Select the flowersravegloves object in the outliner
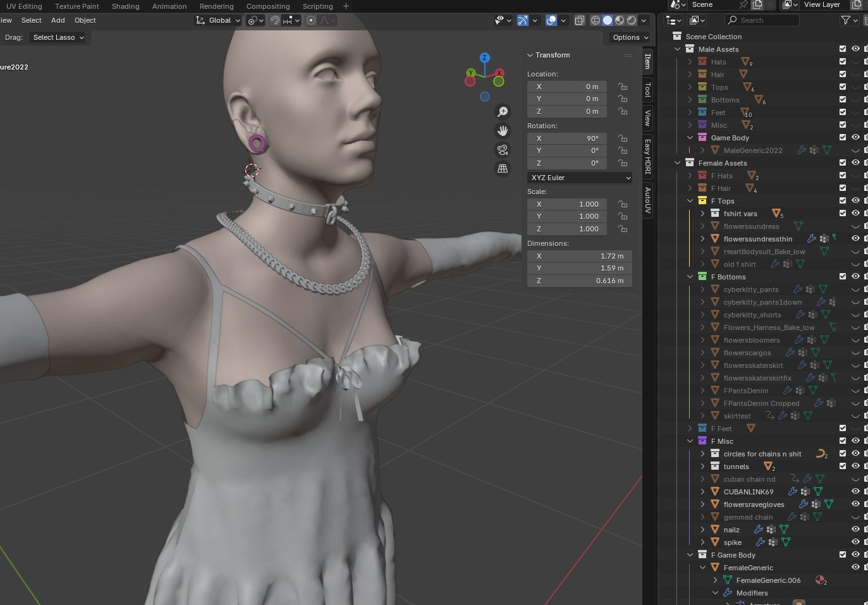The width and height of the screenshot is (868, 605). click(754, 504)
